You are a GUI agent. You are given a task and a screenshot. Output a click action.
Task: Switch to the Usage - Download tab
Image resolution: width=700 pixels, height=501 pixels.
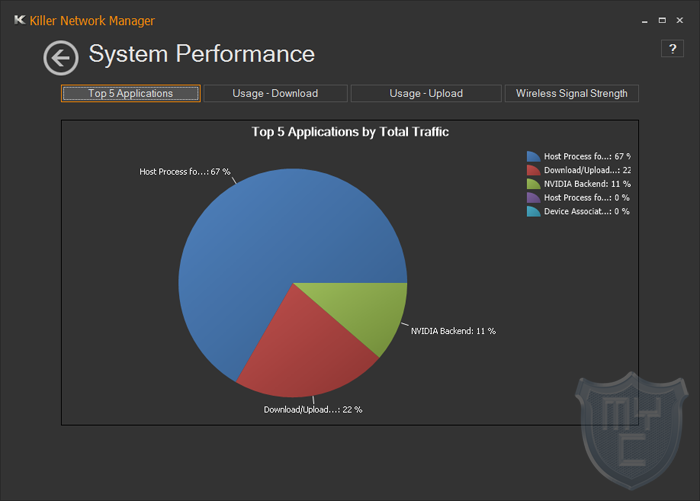pyautogui.click(x=275, y=93)
